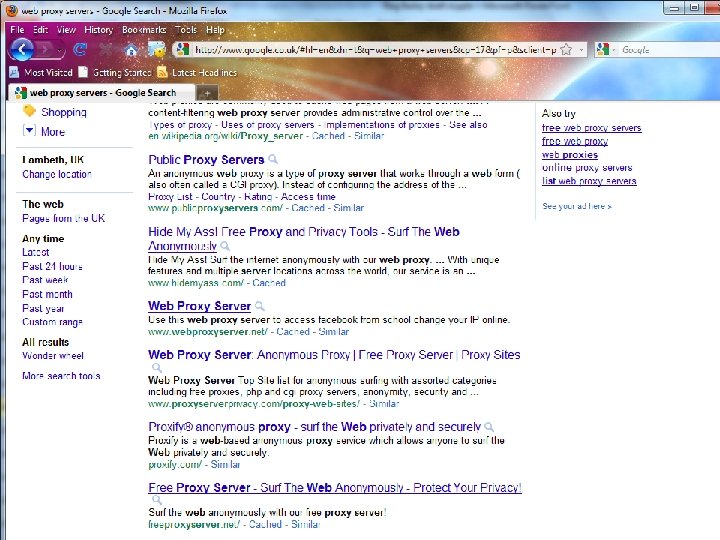720x540 pixels.
Task: Filter results by Past month
Action: 47,294
